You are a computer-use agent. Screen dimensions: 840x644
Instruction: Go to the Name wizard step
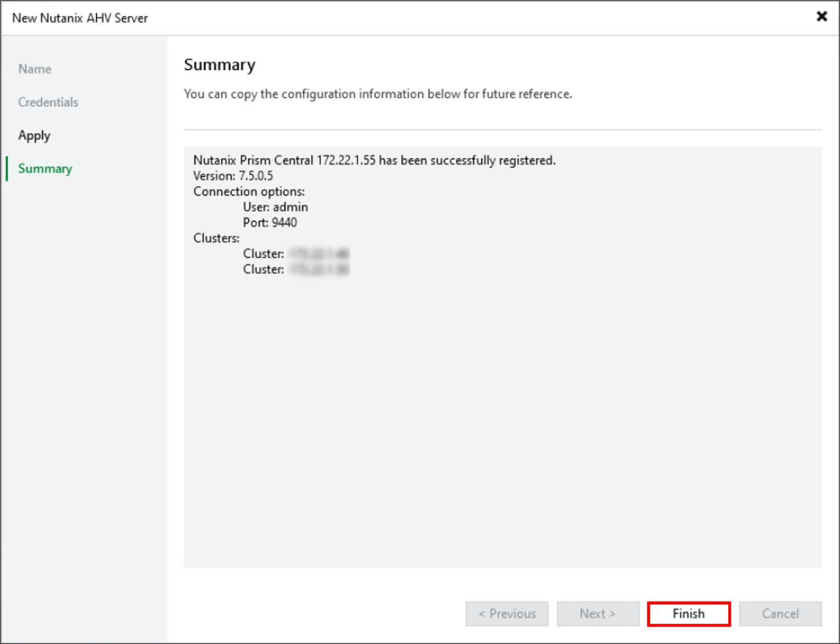coord(35,69)
